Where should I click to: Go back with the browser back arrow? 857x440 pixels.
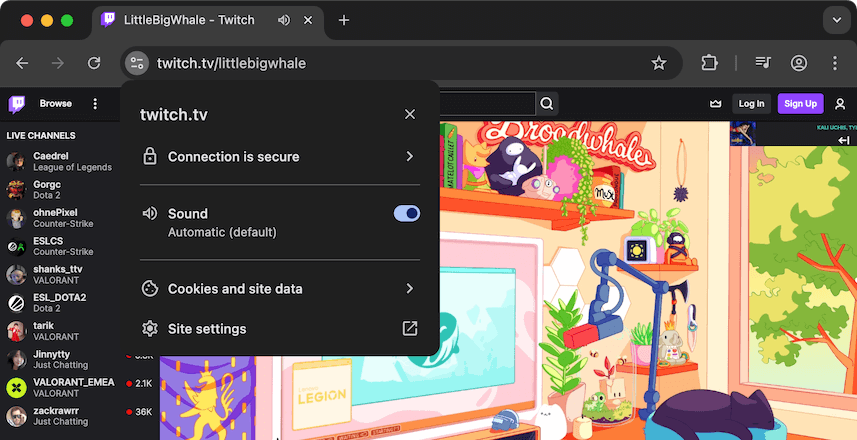tap(22, 63)
